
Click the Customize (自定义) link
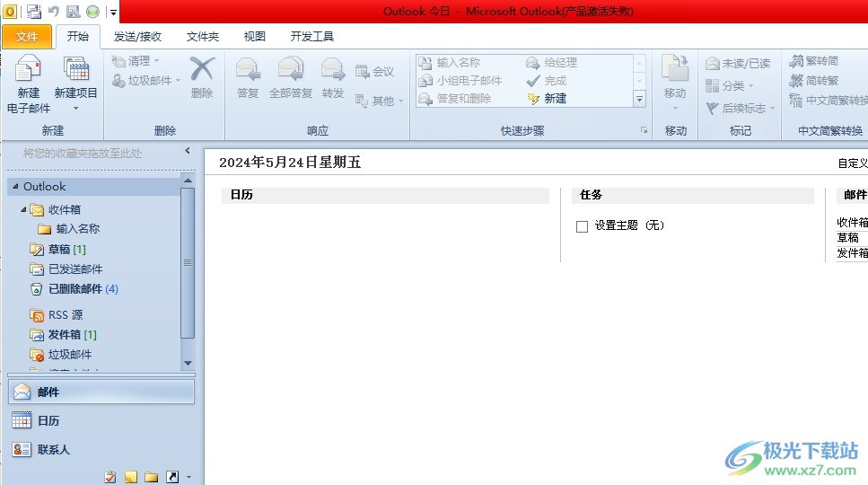coord(853,163)
